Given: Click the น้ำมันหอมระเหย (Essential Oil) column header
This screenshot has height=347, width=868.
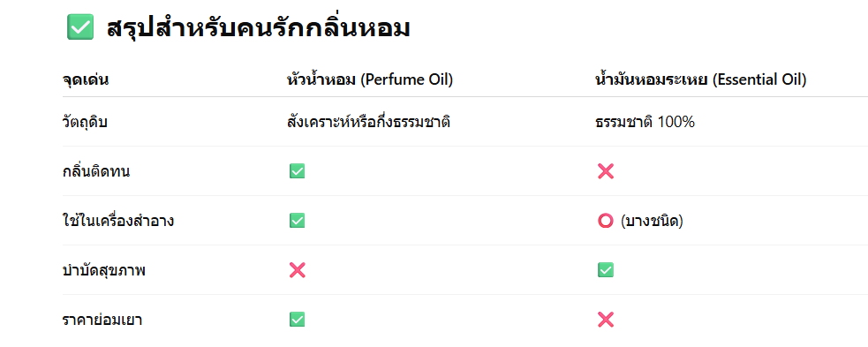Looking at the screenshot, I should tap(700, 80).
